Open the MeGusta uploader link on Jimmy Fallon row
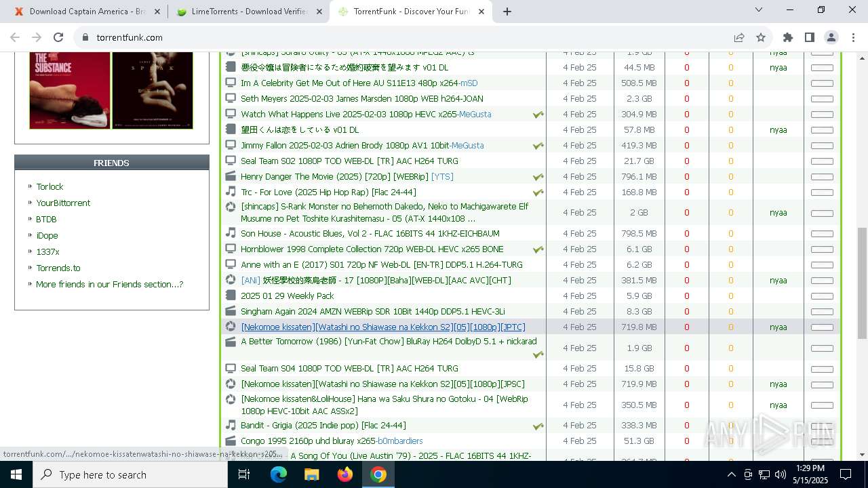Viewport: 868px width, 488px height. 468,145
